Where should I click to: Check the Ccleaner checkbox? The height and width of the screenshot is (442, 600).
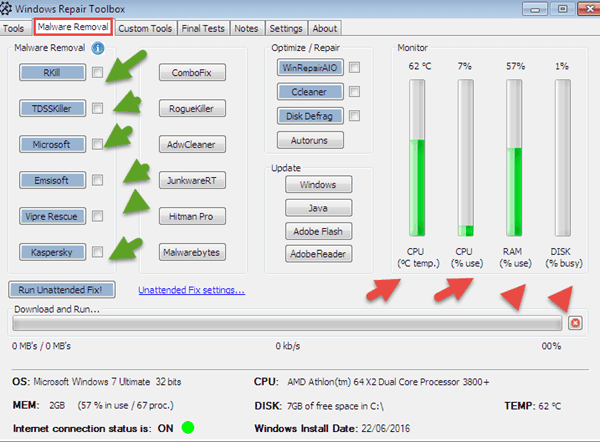355,91
